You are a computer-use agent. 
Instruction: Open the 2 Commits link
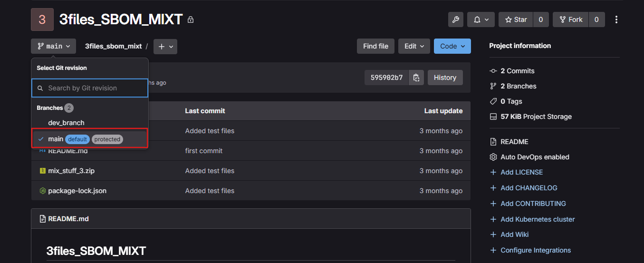[517, 71]
